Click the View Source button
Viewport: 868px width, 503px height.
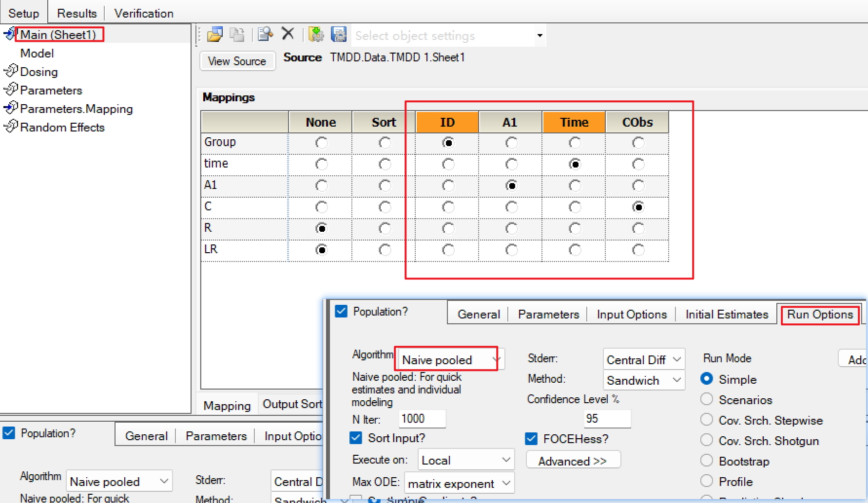[x=237, y=61]
